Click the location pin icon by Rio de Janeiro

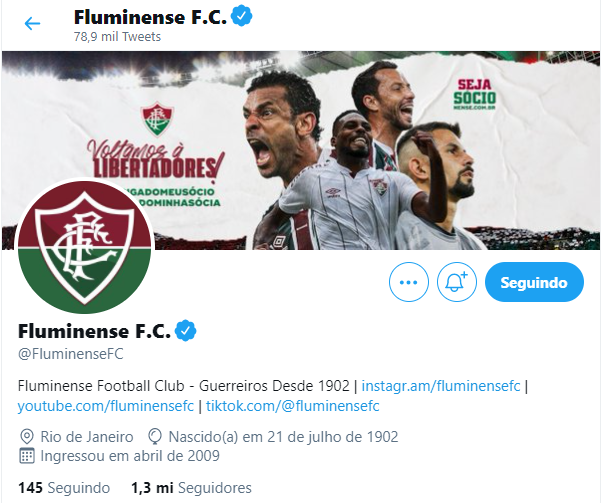[26, 437]
